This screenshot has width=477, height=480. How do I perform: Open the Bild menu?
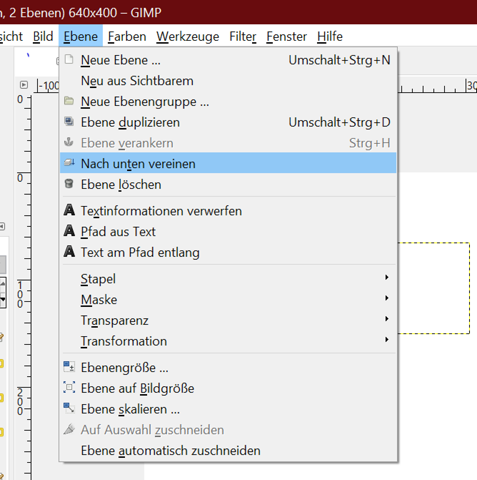point(43,36)
